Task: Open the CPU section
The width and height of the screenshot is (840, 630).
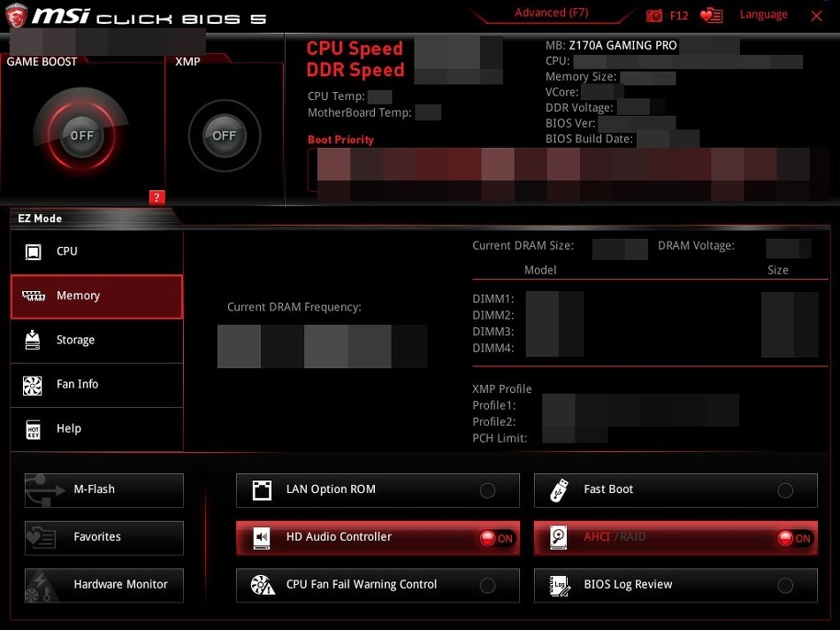Action: point(96,251)
